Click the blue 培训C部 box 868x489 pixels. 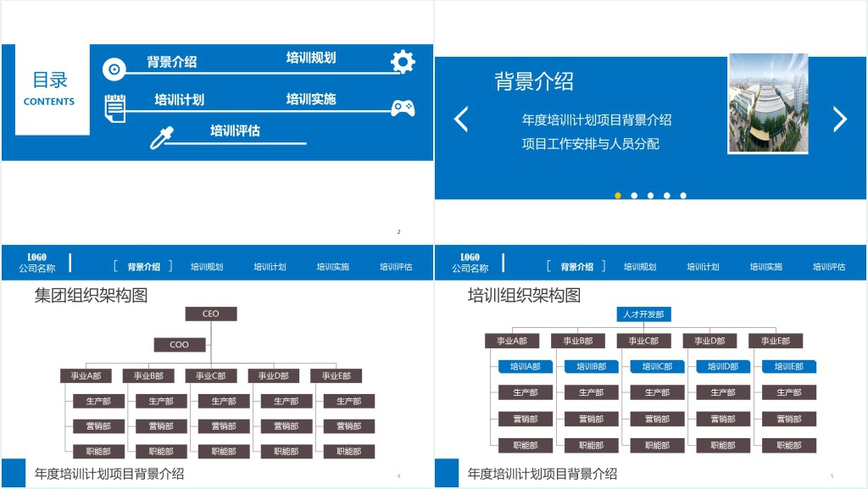(x=657, y=367)
